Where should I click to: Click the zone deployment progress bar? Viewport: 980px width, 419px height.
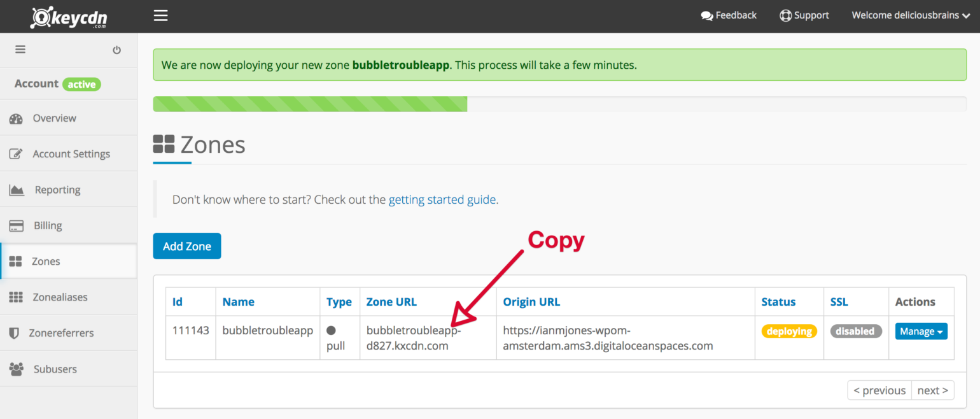[x=560, y=104]
